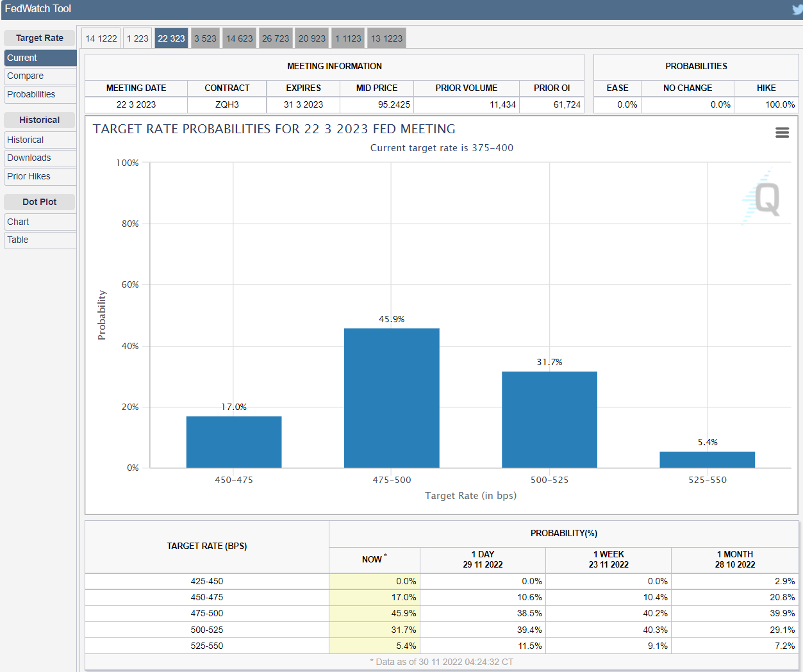Open Prior Hikes in the sidebar
The image size is (803, 672).
click(x=40, y=176)
